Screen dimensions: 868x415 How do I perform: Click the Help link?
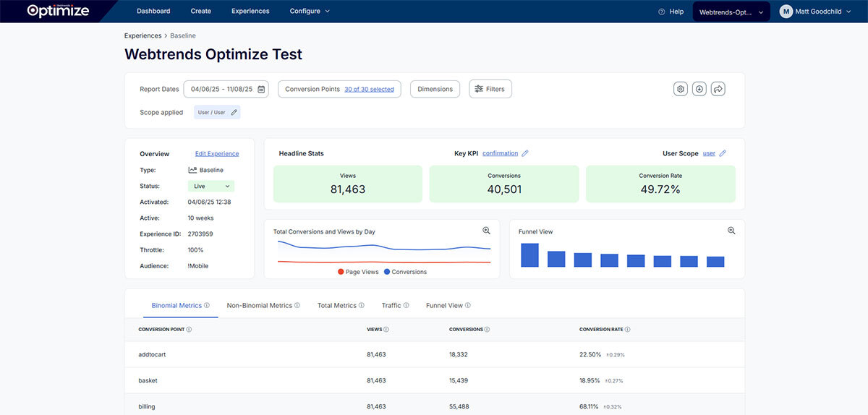click(x=676, y=12)
